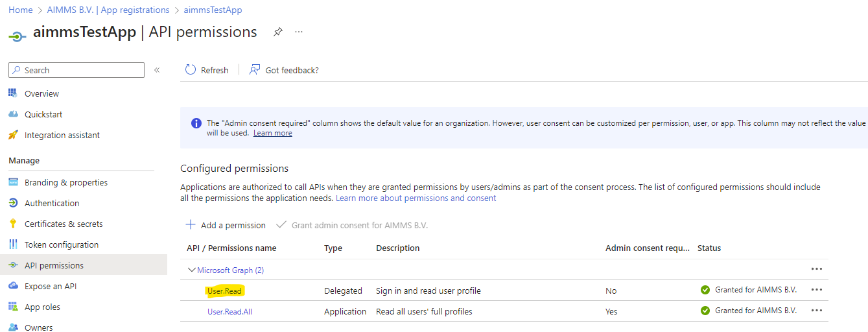Click the Certificates & secrets key icon

pos(13,224)
